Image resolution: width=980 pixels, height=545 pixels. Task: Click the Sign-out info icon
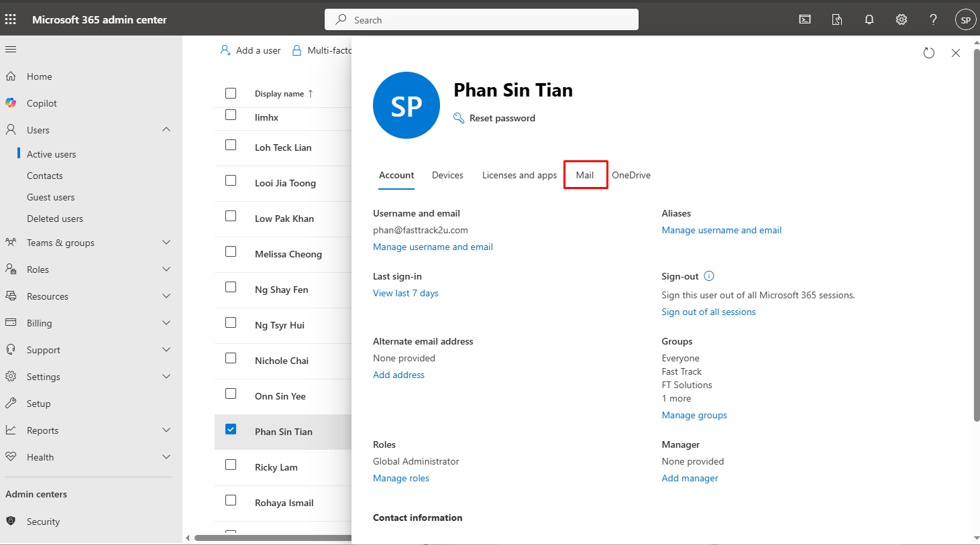[x=709, y=276]
